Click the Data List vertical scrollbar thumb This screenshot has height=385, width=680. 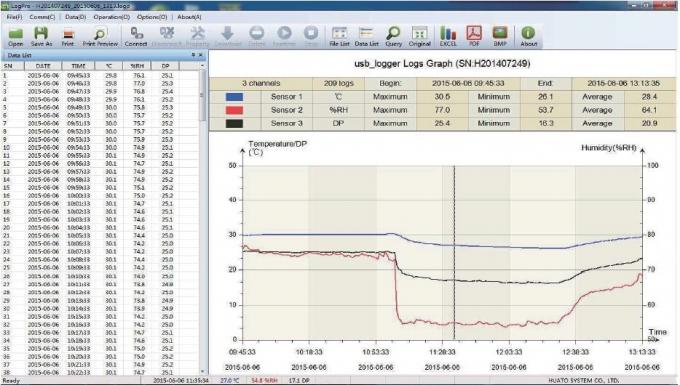pyautogui.click(x=202, y=95)
